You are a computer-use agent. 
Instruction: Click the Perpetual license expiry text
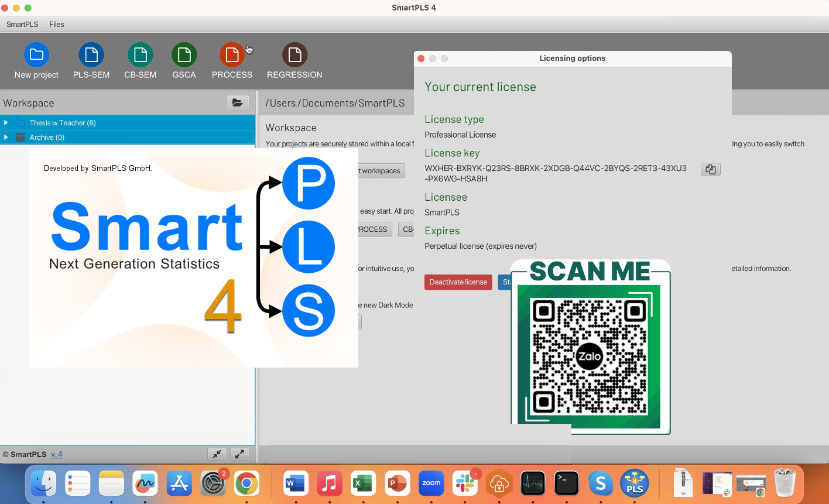481,246
